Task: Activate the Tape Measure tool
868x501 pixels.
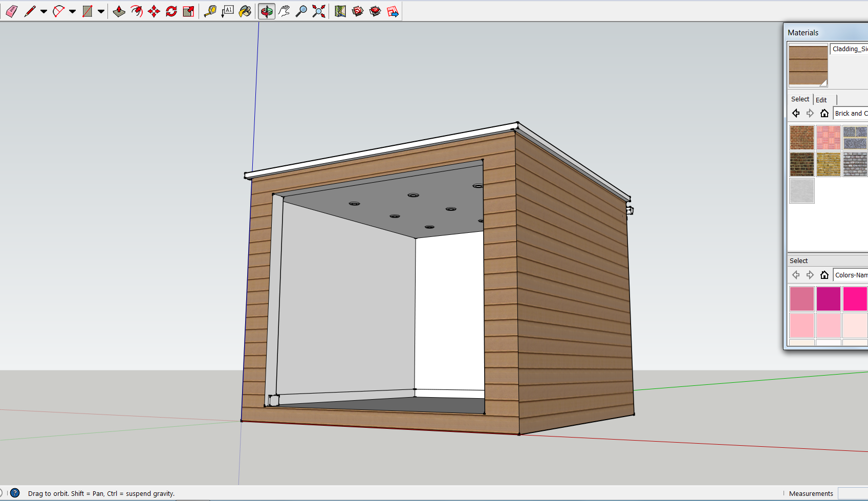Action: click(210, 11)
